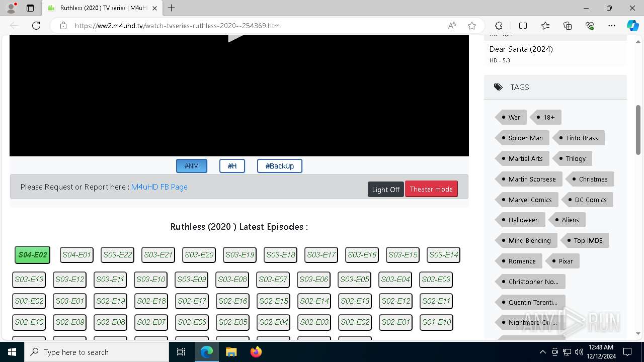Click the page vertical scrollbar thumb
644x362 pixels.
638,130
